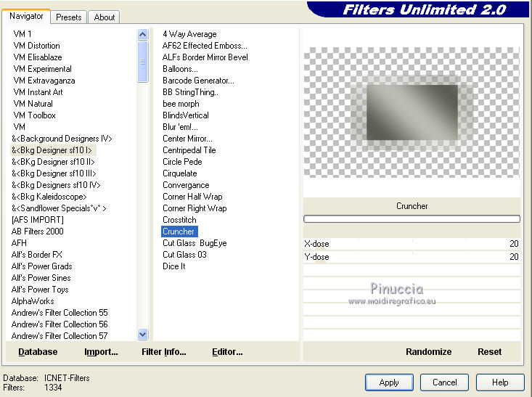Select the VM Elisablaze category
The image size is (532, 397).
(x=38, y=57)
